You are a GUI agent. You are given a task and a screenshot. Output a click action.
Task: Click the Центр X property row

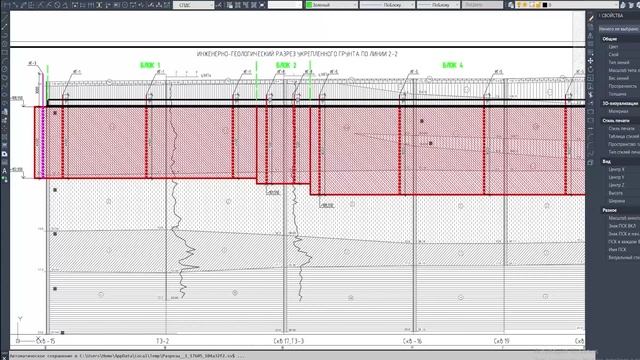coord(623,169)
